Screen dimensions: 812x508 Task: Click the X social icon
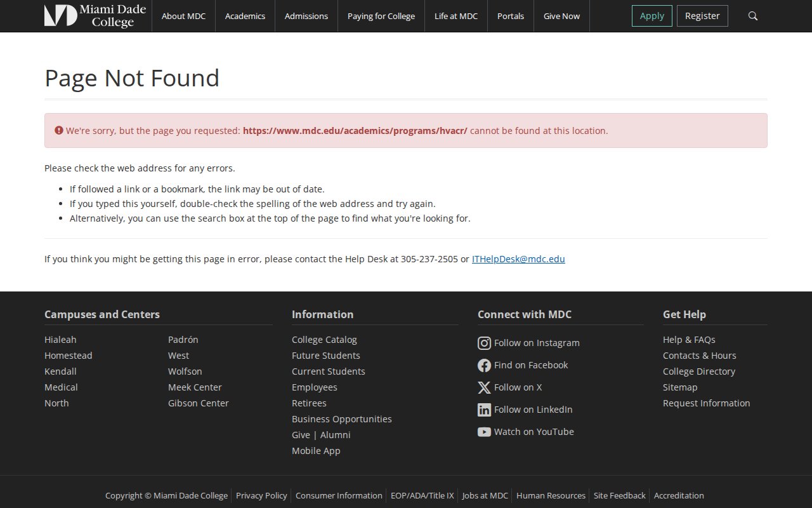point(484,388)
